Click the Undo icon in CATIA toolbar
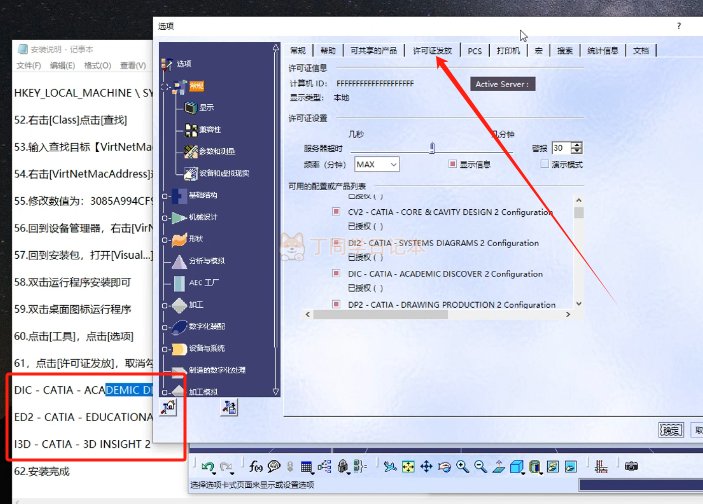Viewport: 703px width, 504px height. tap(208, 467)
